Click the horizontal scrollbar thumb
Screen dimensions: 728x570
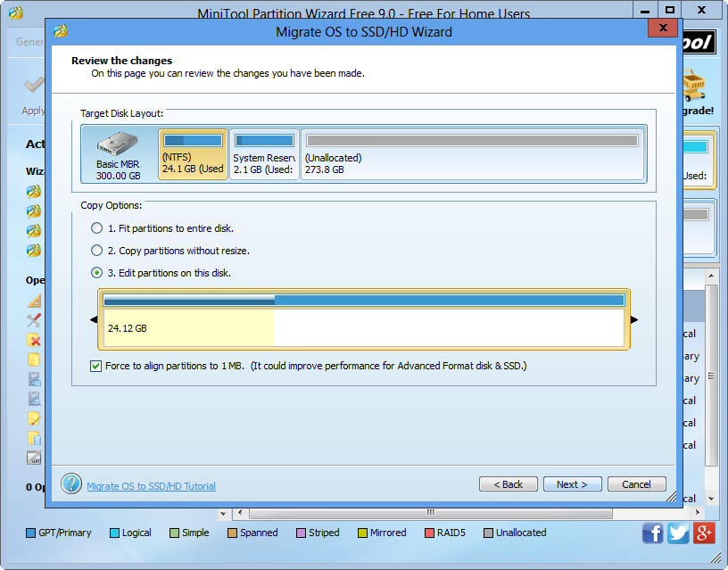(430, 513)
